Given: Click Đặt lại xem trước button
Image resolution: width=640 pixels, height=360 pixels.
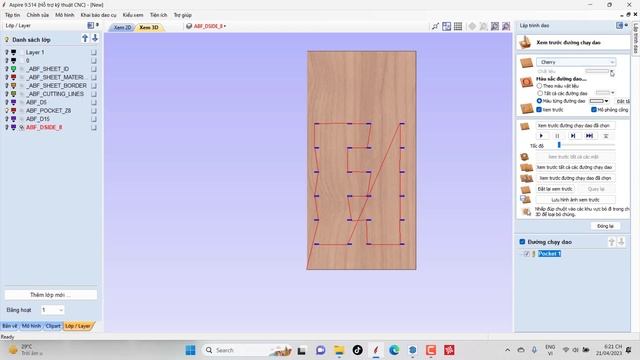Looking at the screenshot, I should pos(555,189).
